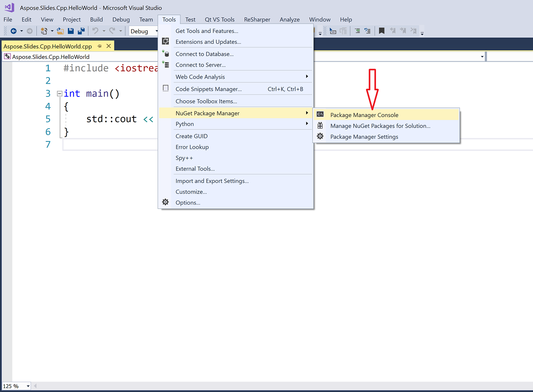Click the Navigate Forward arrow icon

pyautogui.click(x=29, y=31)
